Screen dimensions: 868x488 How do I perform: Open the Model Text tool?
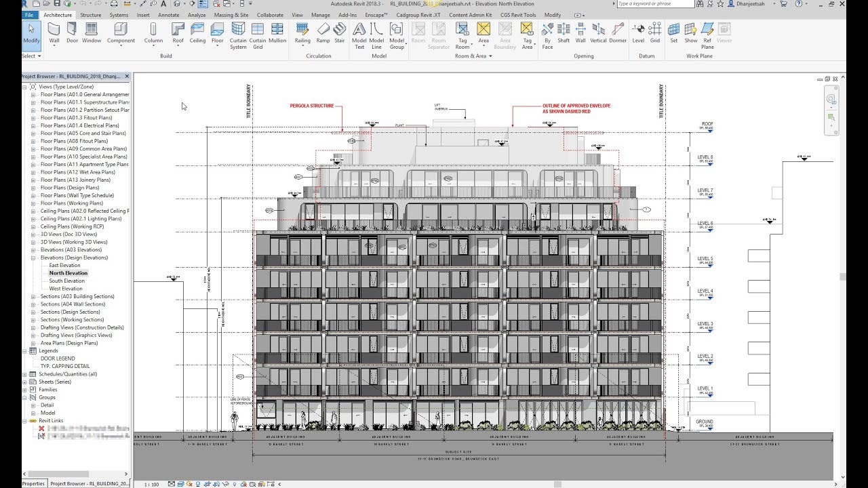point(359,32)
